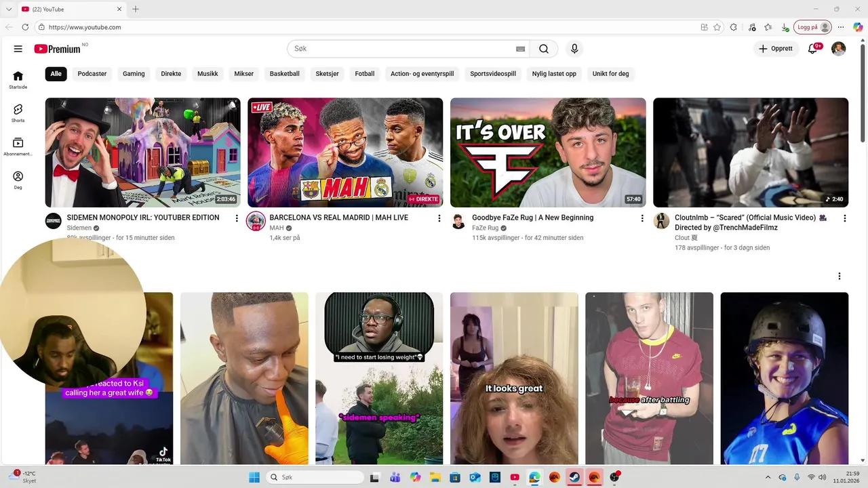The height and width of the screenshot is (488, 868).
Task: Open browser settings three-dot menu
Action: click(842, 27)
